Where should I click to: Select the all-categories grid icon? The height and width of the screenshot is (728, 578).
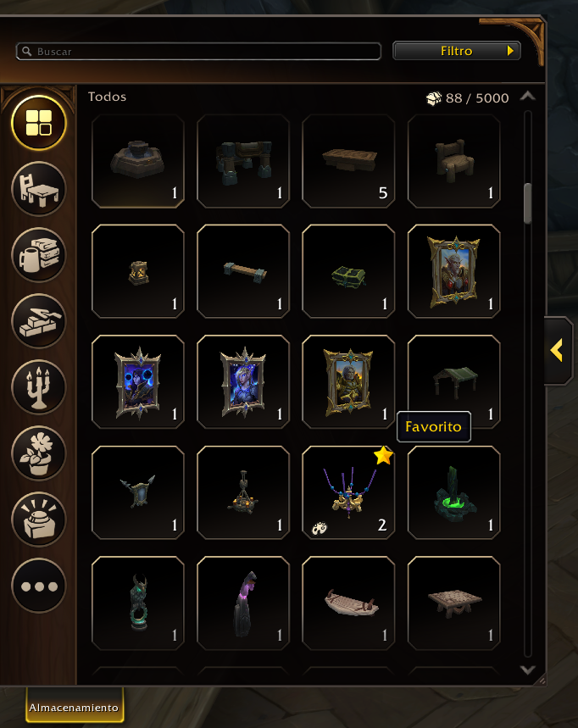point(39,123)
